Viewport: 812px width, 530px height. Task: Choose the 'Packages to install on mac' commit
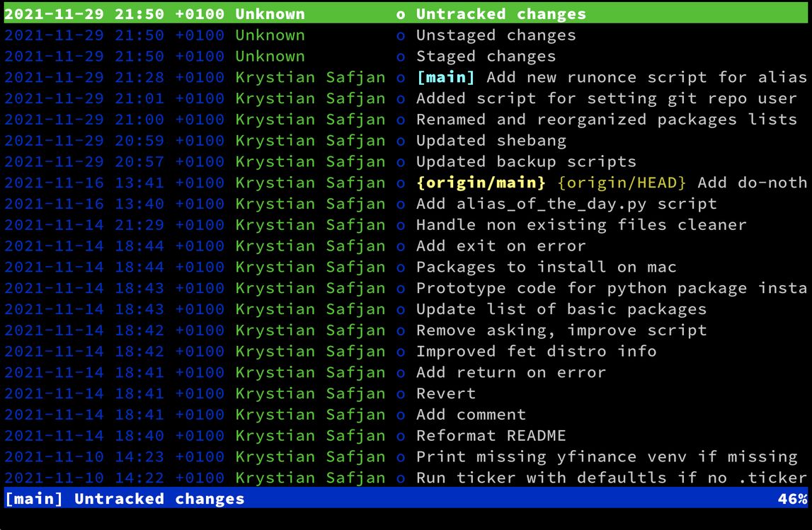pos(546,267)
